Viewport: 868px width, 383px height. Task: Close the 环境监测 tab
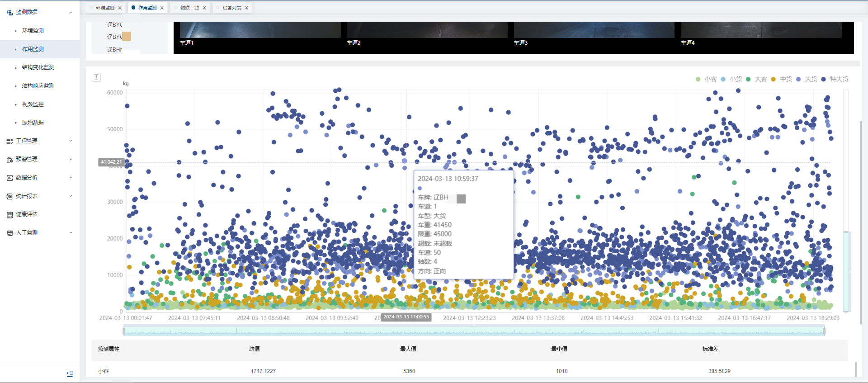120,8
